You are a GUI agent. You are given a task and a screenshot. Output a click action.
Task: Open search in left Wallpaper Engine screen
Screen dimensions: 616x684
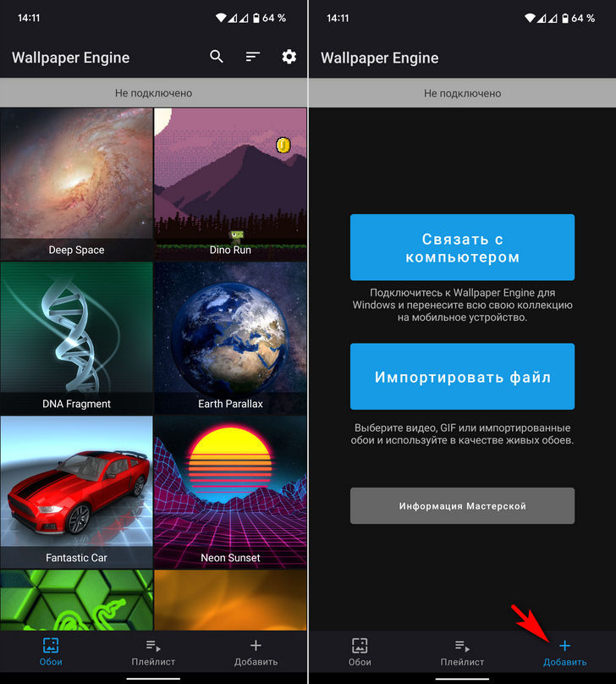point(217,57)
